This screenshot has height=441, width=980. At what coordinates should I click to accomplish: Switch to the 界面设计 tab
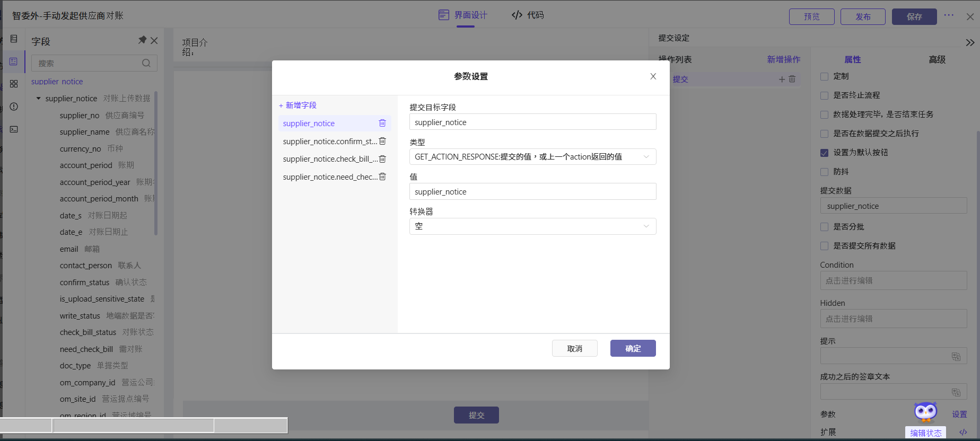(x=463, y=15)
